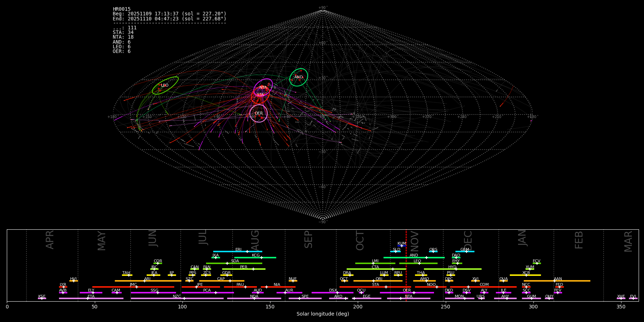Click the APR month label in the timeline
The width and height of the screenshot is (644, 322).
click(x=50, y=240)
